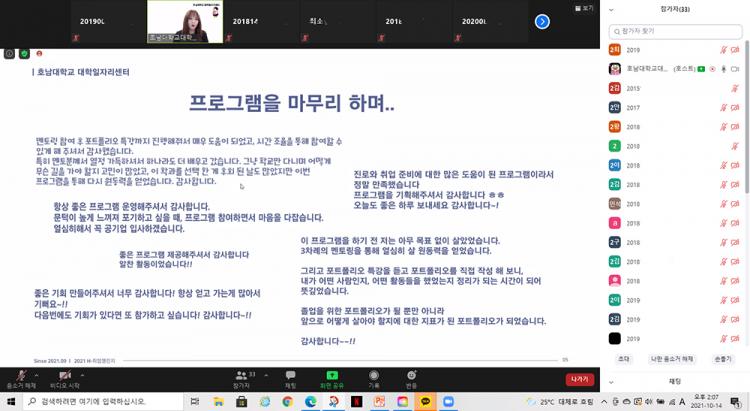This screenshot has width=750, height=411.
Task: Open the participants (참가자) panel icon
Action: coord(241,376)
